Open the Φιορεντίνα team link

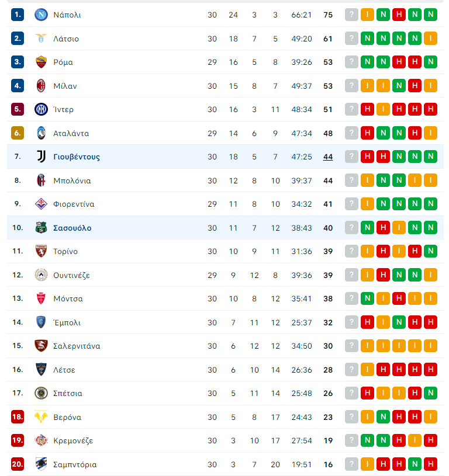click(x=74, y=204)
